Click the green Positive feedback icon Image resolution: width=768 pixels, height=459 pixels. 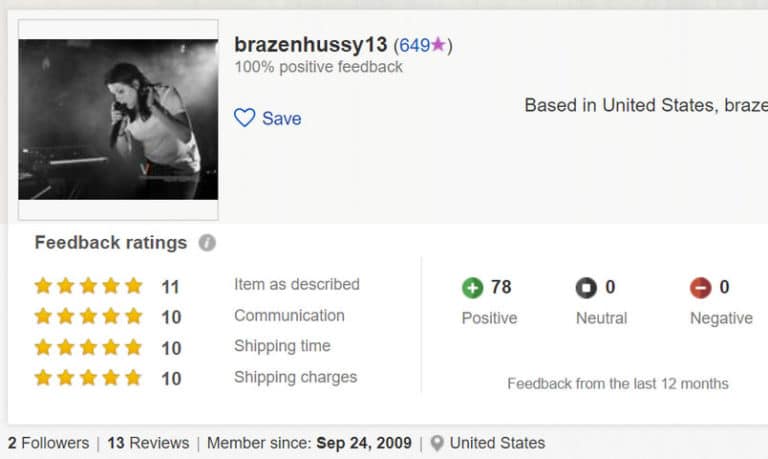[x=472, y=288]
